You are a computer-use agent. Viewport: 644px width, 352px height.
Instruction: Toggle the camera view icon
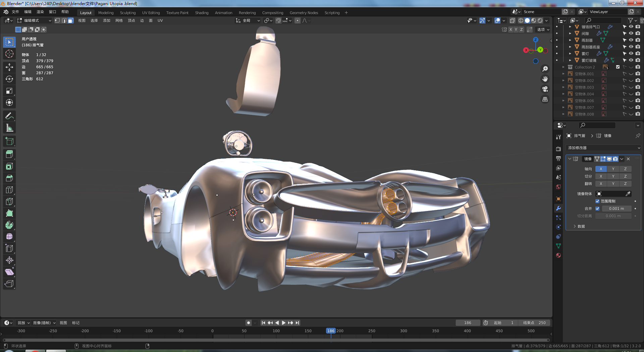[545, 89]
